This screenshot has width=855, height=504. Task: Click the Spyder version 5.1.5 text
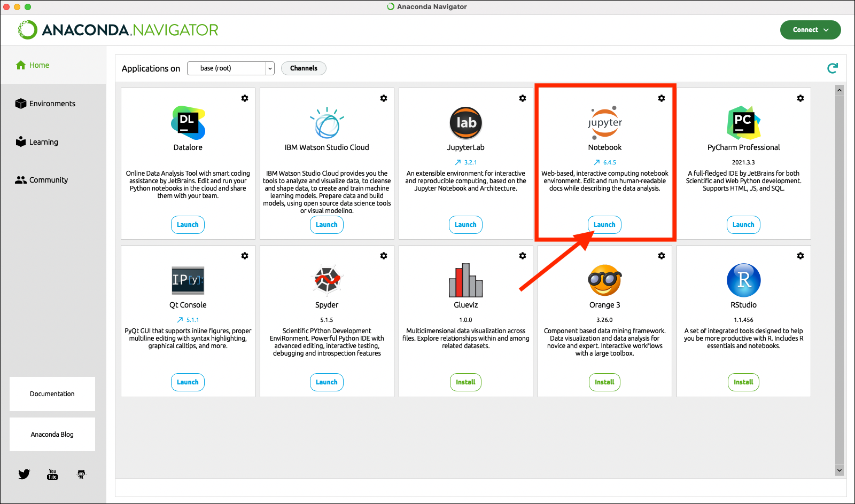327,320
